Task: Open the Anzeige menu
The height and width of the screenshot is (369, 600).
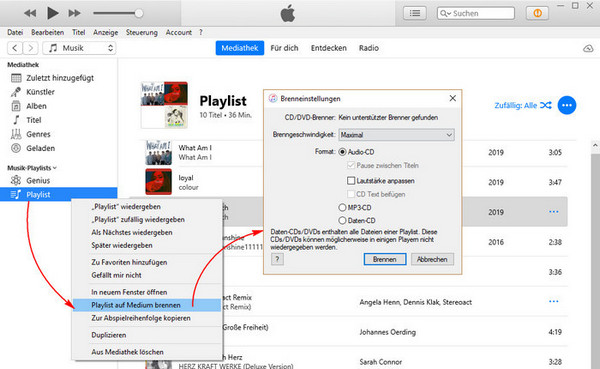Action: (x=106, y=33)
